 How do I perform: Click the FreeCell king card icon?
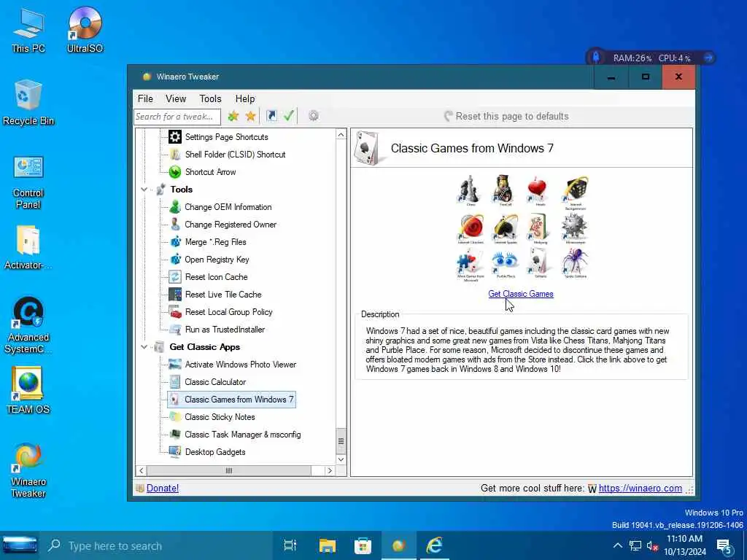505,189
